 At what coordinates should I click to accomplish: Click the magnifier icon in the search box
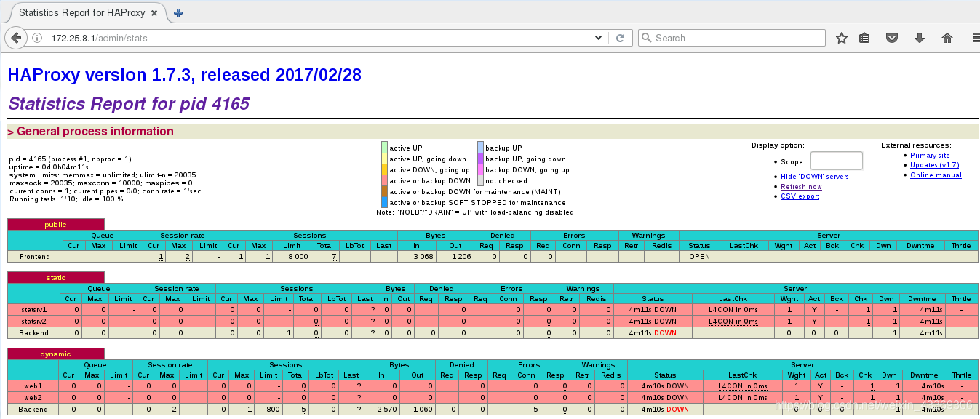(x=646, y=38)
